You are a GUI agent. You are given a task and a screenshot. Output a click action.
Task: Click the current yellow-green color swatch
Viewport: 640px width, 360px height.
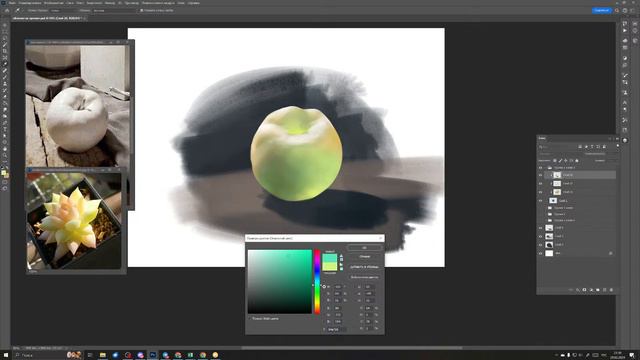pyautogui.click(x=330, y=267)
